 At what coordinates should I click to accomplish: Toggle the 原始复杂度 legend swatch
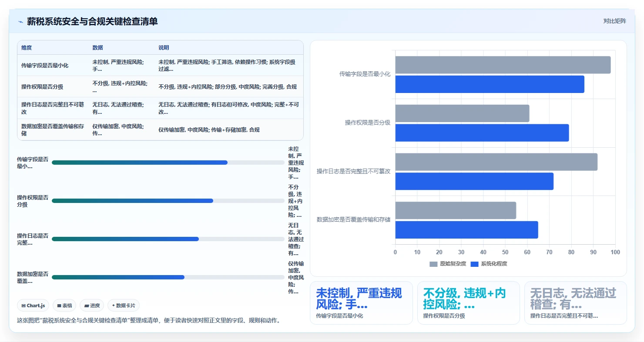pyautogui.click(x=433, y=264)
